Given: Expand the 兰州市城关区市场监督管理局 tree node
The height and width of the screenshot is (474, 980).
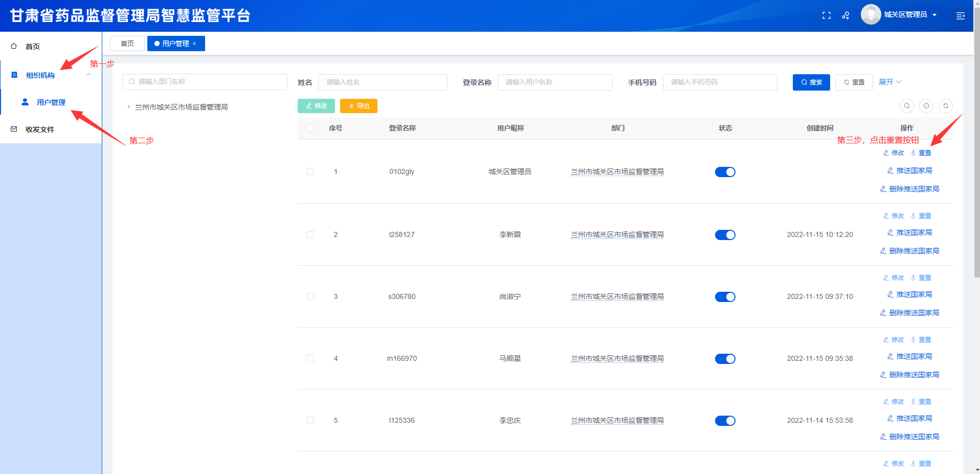Looking at the screenshot, I should pos(129,107).
